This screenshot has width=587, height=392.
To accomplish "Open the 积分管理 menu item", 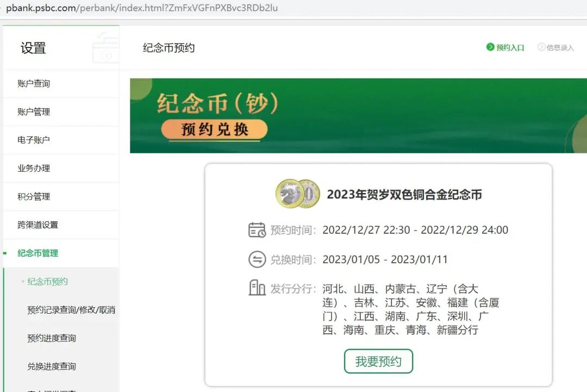I will pyautogui.click(x=34, y=196).
